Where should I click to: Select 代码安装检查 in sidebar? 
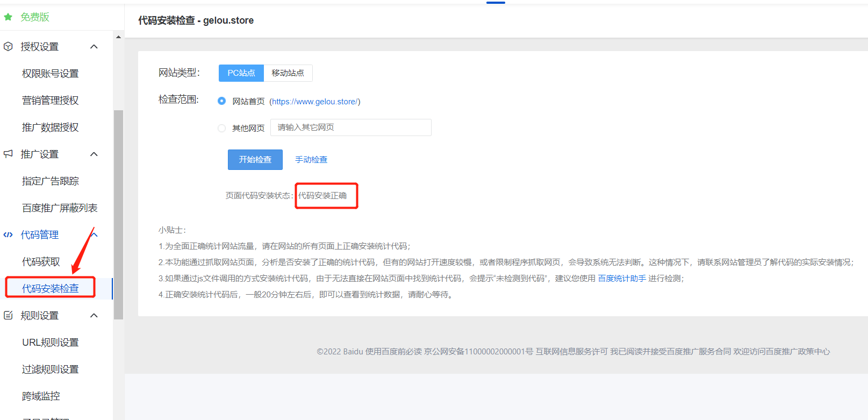click(51, 289)
